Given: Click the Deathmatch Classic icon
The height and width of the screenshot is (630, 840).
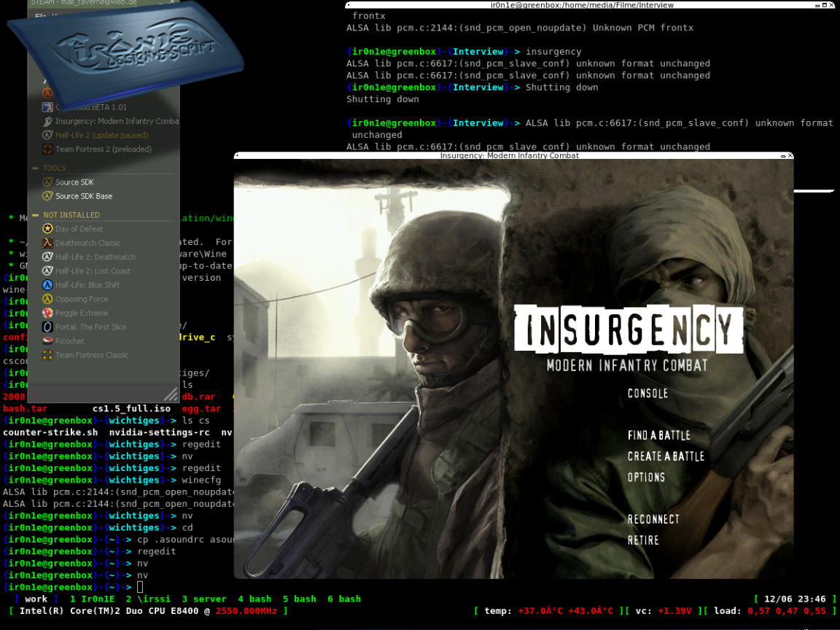Looking at the screenshot, I should (x=47, y=243).
